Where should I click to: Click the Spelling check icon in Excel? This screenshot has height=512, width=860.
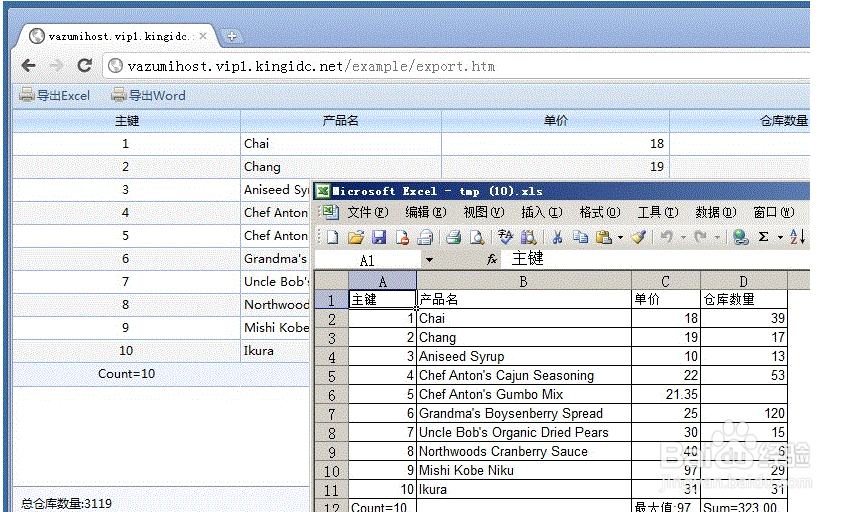(x=505, y=237)
